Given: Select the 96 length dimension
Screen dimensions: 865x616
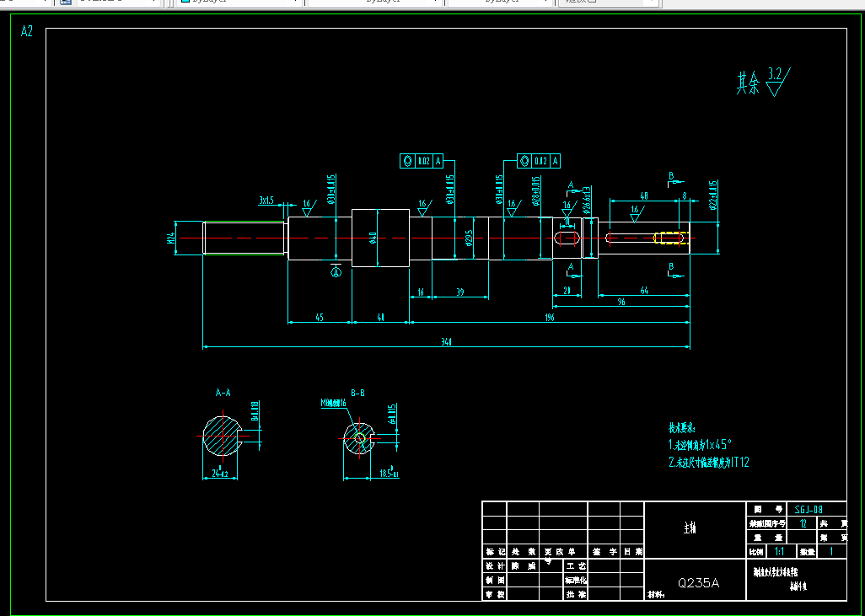Looking at the screenshot, I should point(621,302).
